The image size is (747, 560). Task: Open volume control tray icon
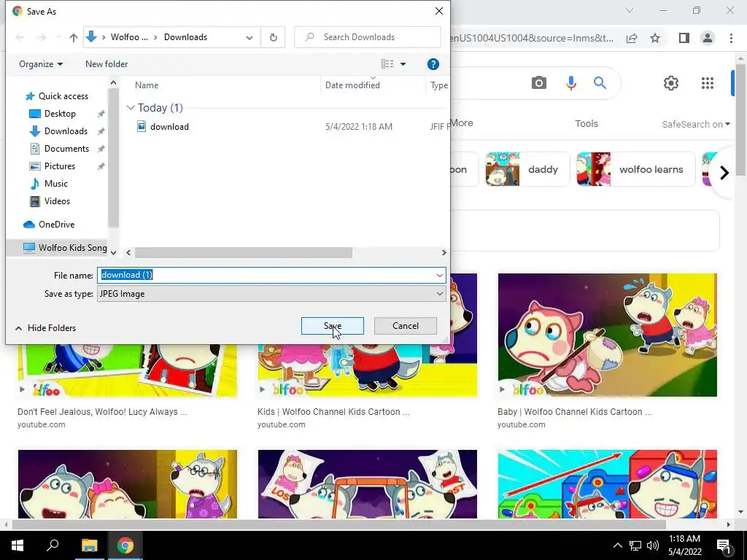click(x=653, y=545)
